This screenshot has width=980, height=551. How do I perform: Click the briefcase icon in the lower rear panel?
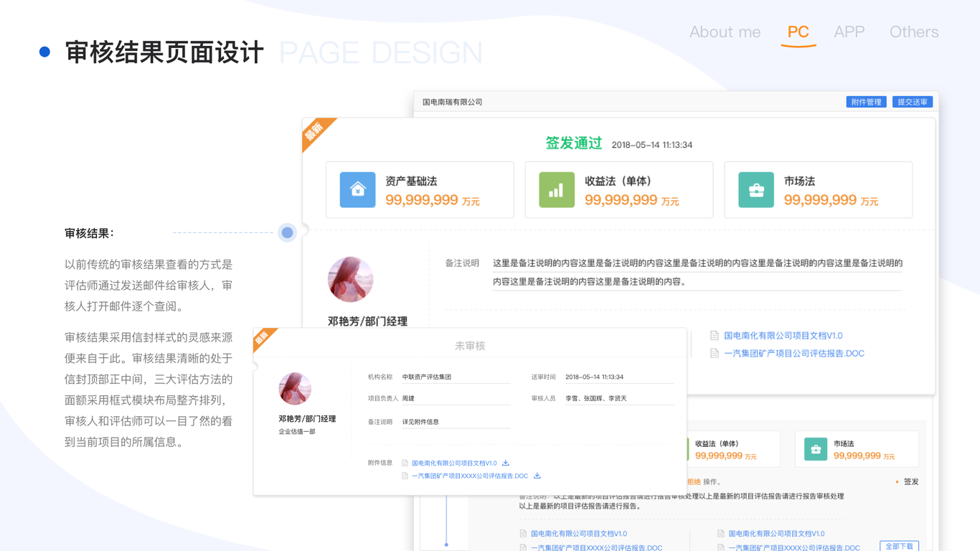pos(816,449)
